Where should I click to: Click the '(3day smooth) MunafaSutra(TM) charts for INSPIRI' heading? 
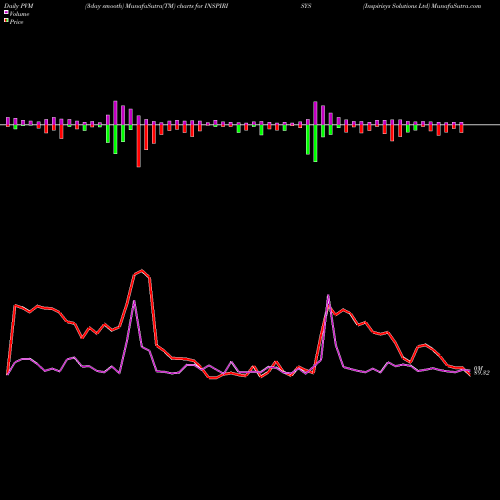(x=156, y=6)
